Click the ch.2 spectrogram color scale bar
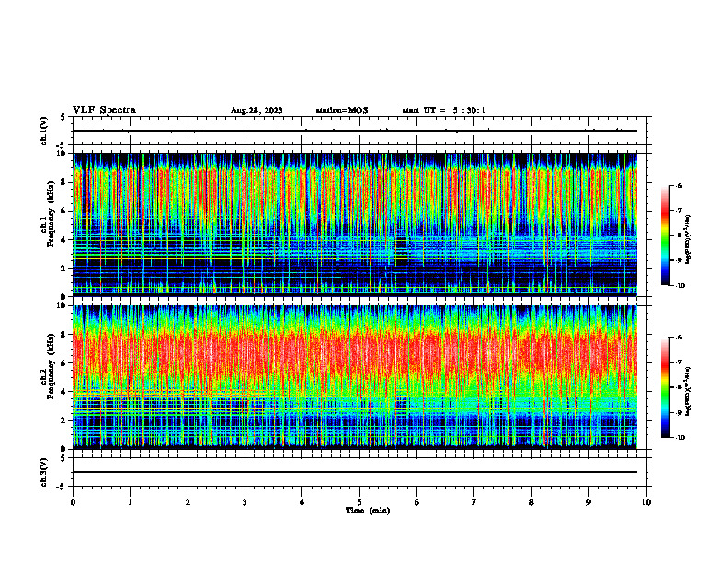 pyautogui.click(x=665, y=387)
